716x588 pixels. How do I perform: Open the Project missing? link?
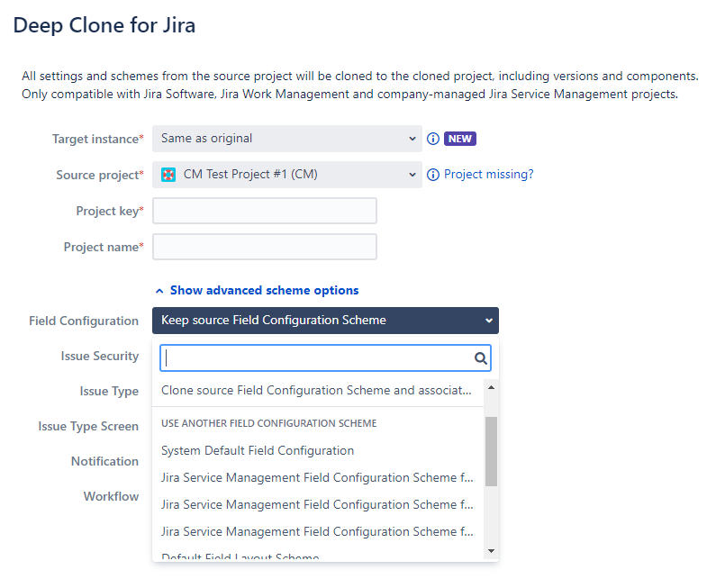489,175
